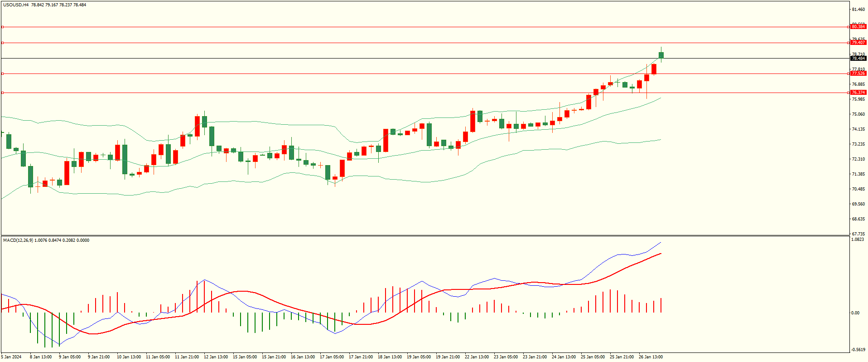Click the 24 Jan 13:00 time label
868x362 pixels.
click(x=564, y=357)
